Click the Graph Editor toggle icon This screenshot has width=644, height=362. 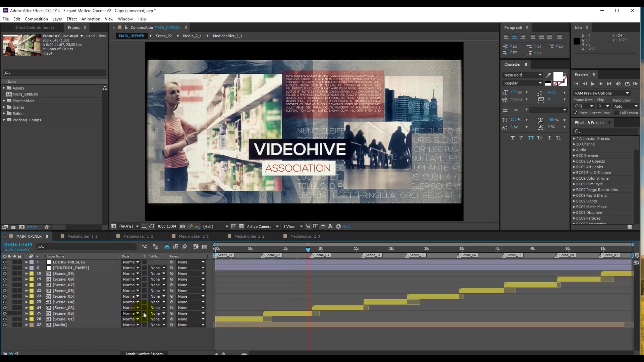pyautogui.click(x=204, y=247)
